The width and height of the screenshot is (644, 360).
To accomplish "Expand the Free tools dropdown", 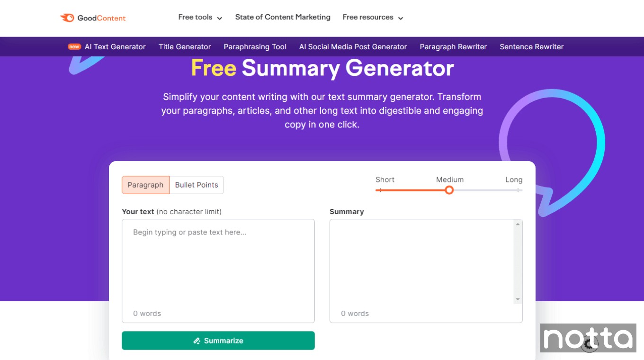I will 199,17.
